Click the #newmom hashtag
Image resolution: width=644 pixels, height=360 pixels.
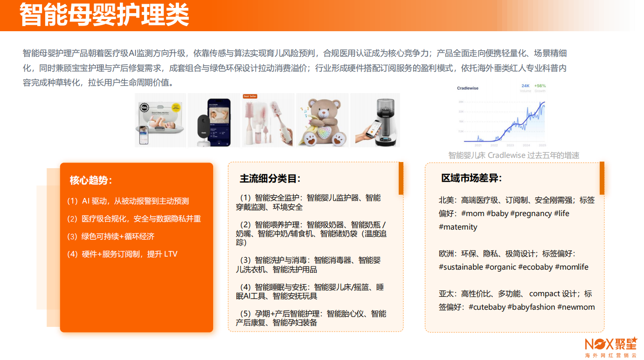tap(576, 307)
